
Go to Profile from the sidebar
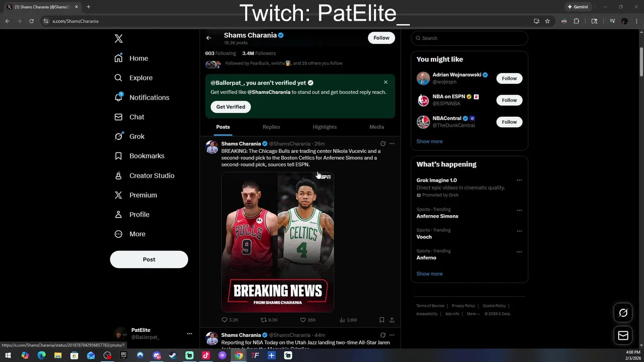point(132,215)
